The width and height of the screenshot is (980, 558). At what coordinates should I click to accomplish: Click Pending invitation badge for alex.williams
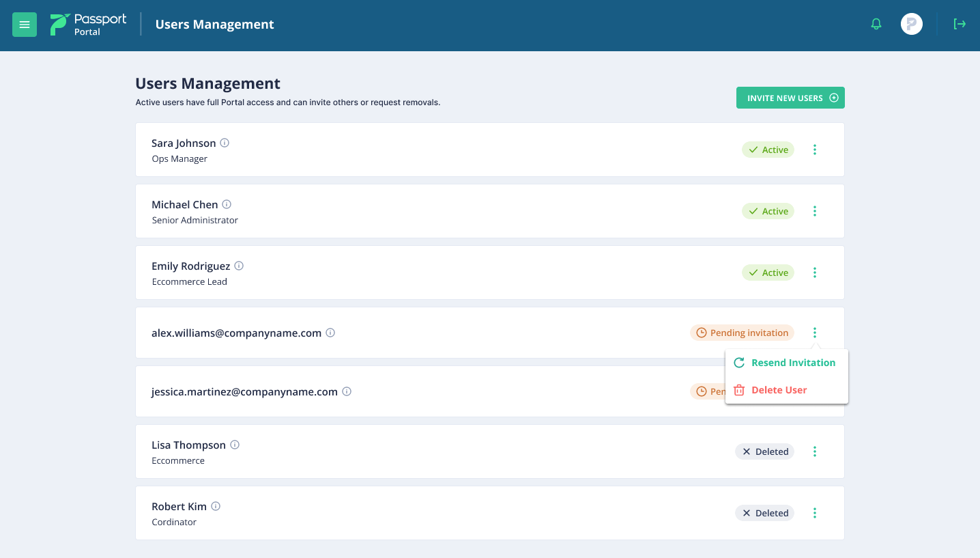tap(742, 333)
